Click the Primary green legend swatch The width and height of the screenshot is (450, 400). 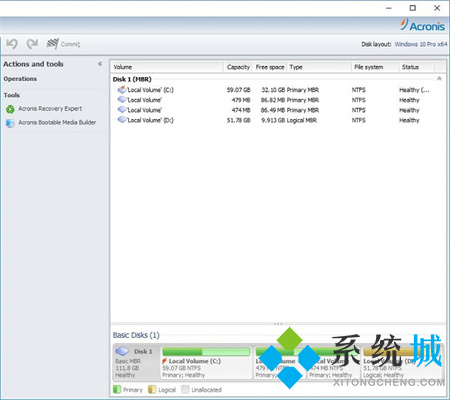coord(117,389)
